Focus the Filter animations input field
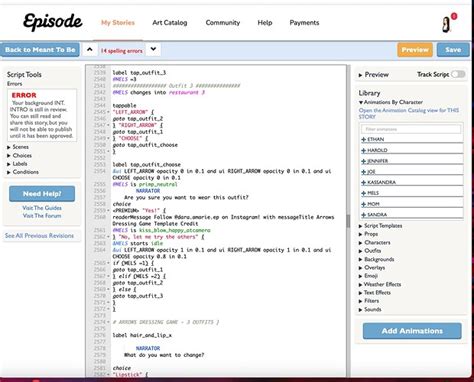Viewport: 474px width, 382px height. pyautogui.click(x=411, y=129)
